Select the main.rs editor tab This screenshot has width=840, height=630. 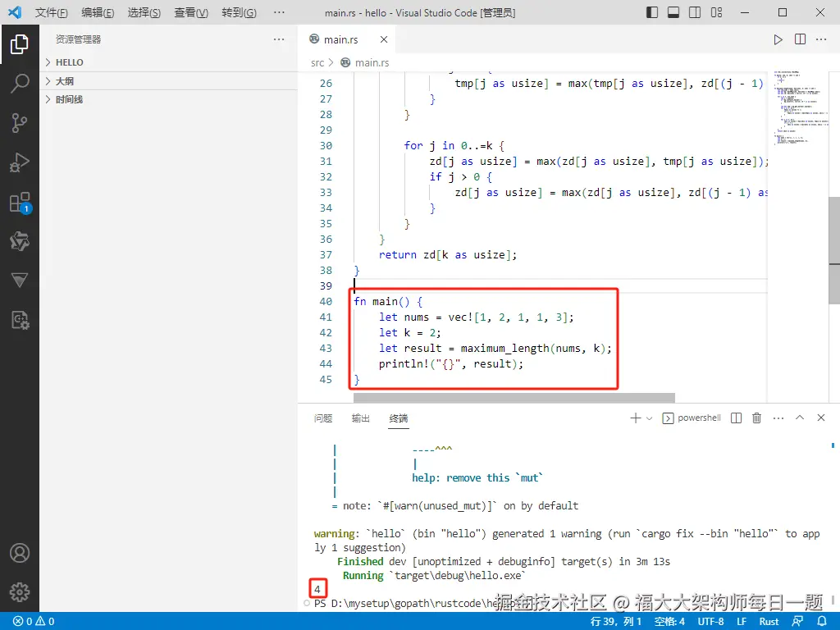coord(347,39)
